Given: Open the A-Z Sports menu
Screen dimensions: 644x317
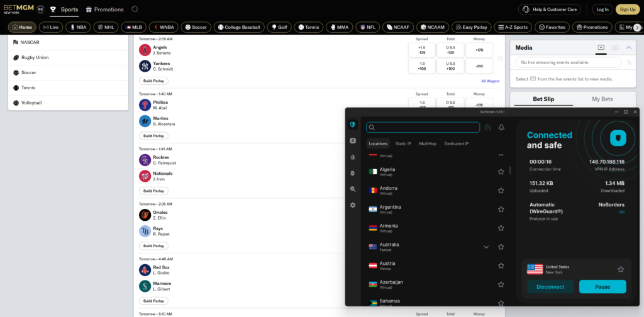Looking at the screenshot, I should tap(513, 28).
